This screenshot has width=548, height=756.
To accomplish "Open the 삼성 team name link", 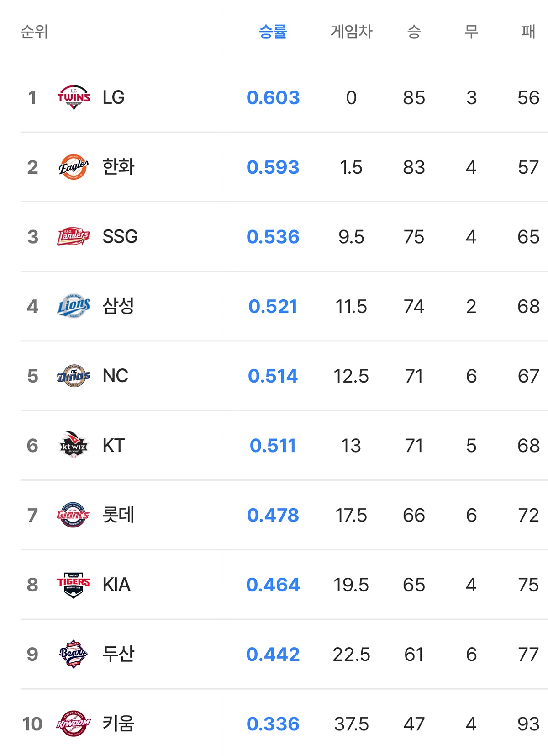I will coord(118,306).
